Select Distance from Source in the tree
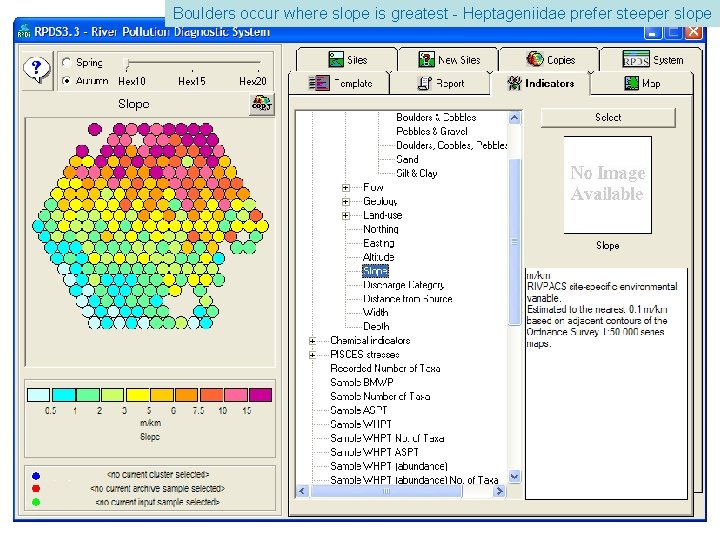 point(407,299)
